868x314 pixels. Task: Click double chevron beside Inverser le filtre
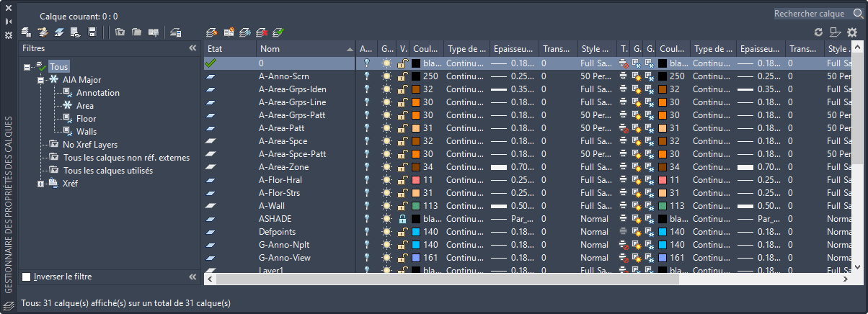tap(192, 277)
